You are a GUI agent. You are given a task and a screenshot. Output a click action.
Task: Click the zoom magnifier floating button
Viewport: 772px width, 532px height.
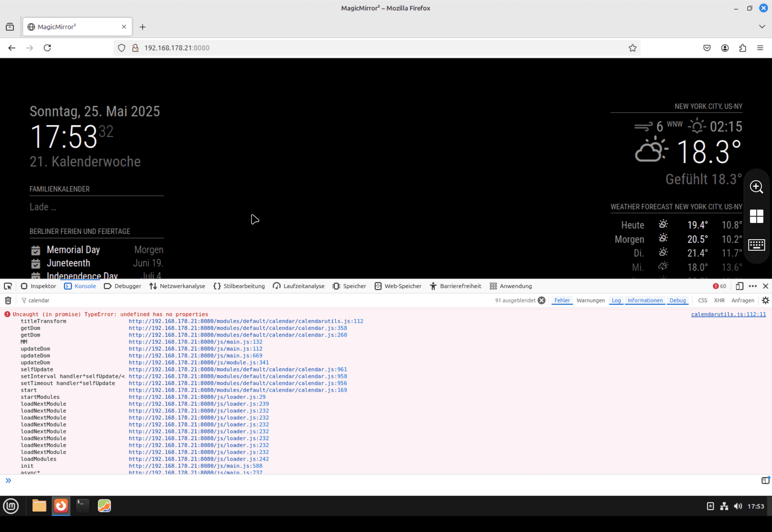tap(756, 187)
